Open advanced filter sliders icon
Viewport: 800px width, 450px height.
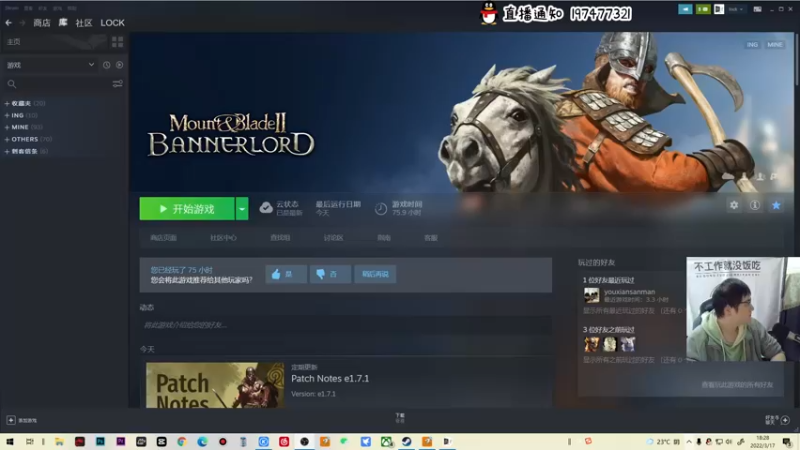point(117,84)
